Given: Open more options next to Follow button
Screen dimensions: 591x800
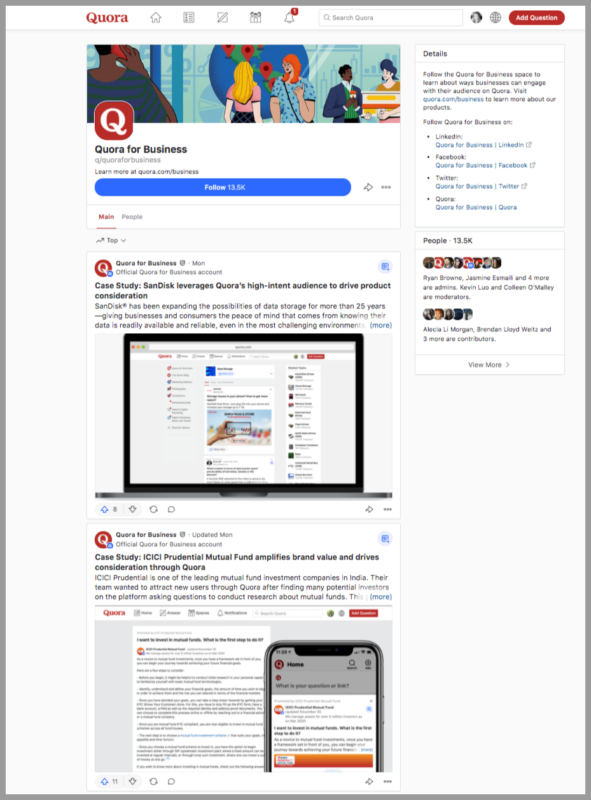Looking at the screenshot, I should pos(386,187).
